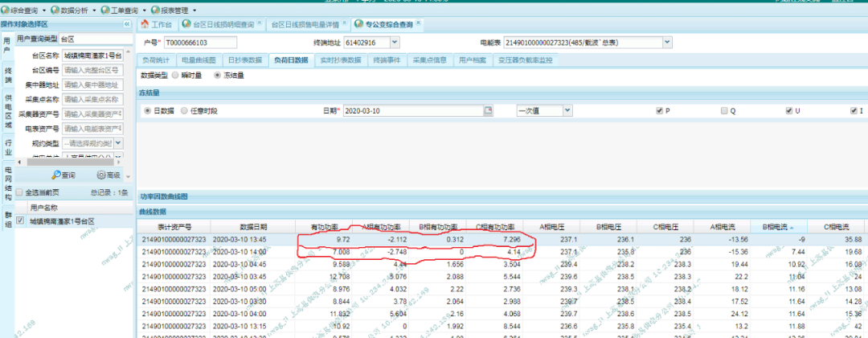This screenshot has width=868, height=338.
Task: Uncheck the I checkbox
Action: pos(854,111)
